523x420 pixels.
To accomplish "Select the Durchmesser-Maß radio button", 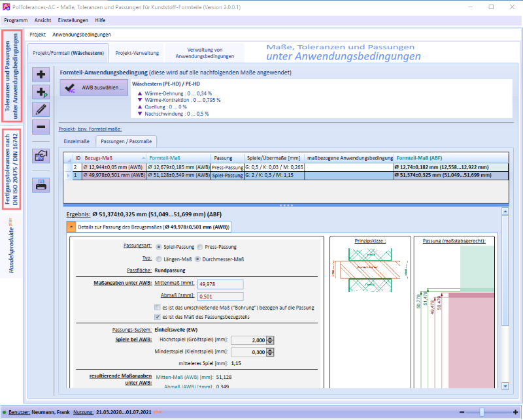I will 197,259.
